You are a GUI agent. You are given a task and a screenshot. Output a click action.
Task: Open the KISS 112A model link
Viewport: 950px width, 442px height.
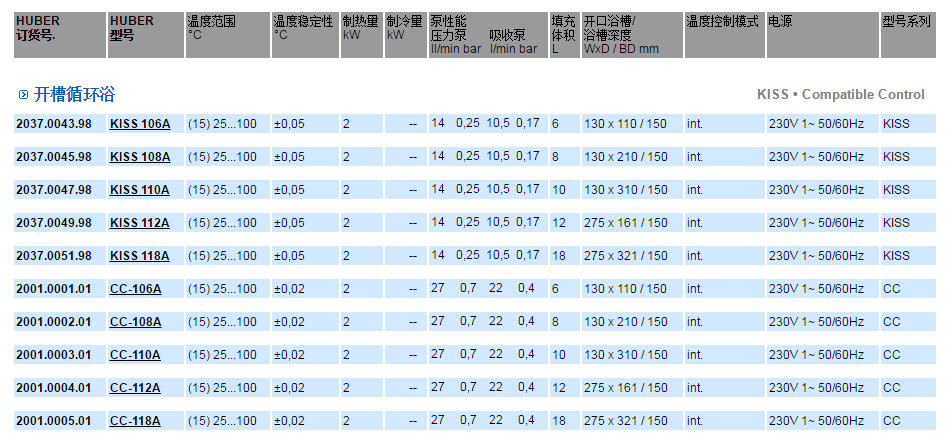click(140, 223)
